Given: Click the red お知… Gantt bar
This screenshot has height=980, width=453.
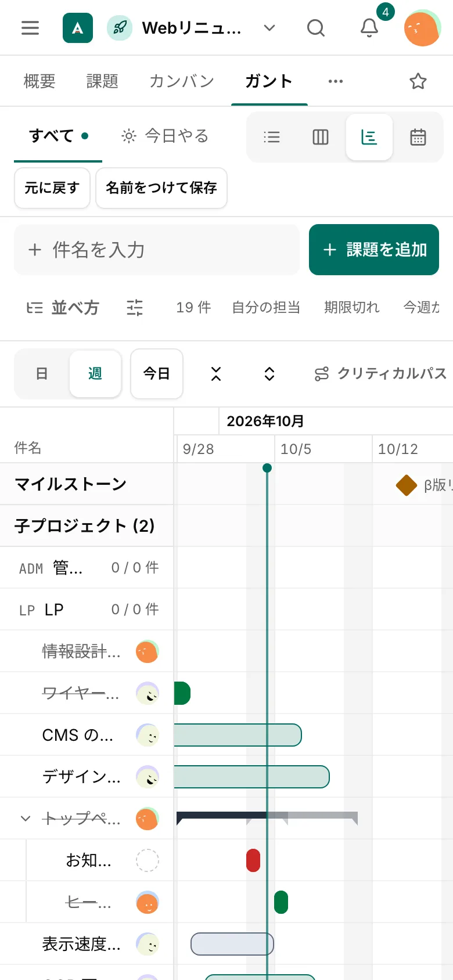Looking at the screenshot, I should point(253,860).
